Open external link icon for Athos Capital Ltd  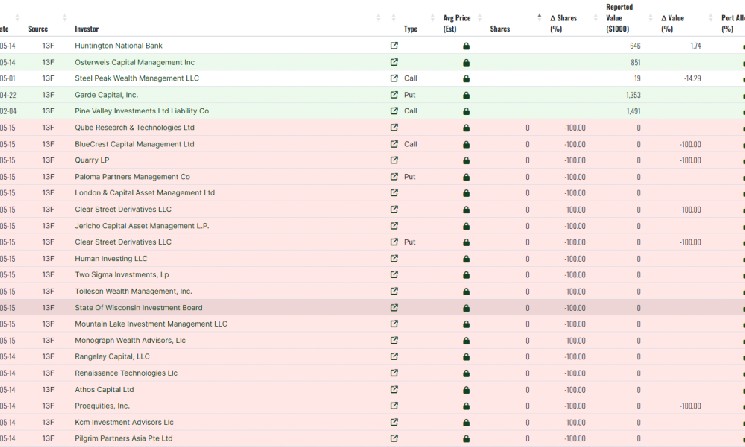(394, 390)
